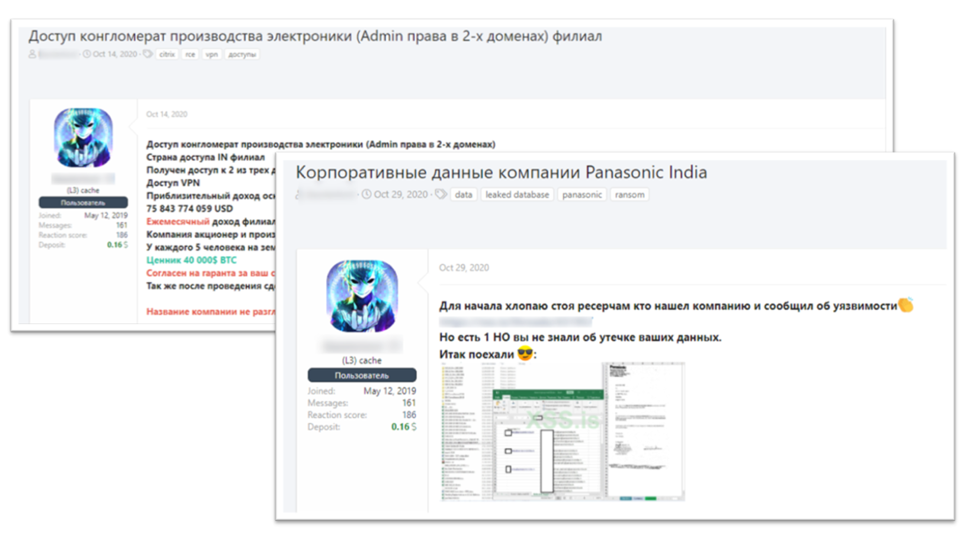Click the Название компании не разглашается line

(210, 312)
